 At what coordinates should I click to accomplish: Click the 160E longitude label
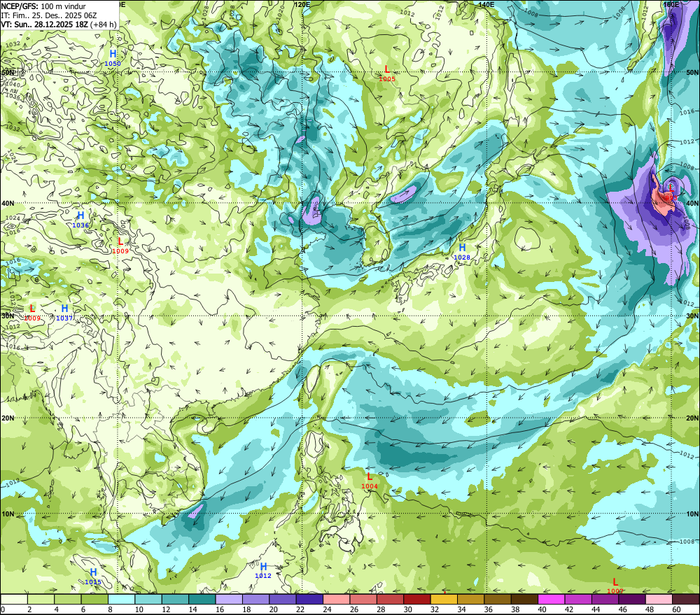click(671, 4)
